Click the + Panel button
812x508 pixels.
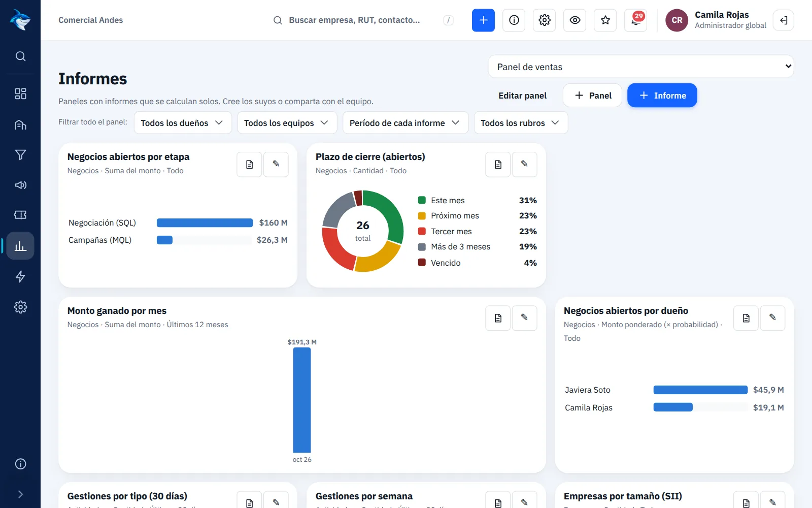click(x=592, y=96)
